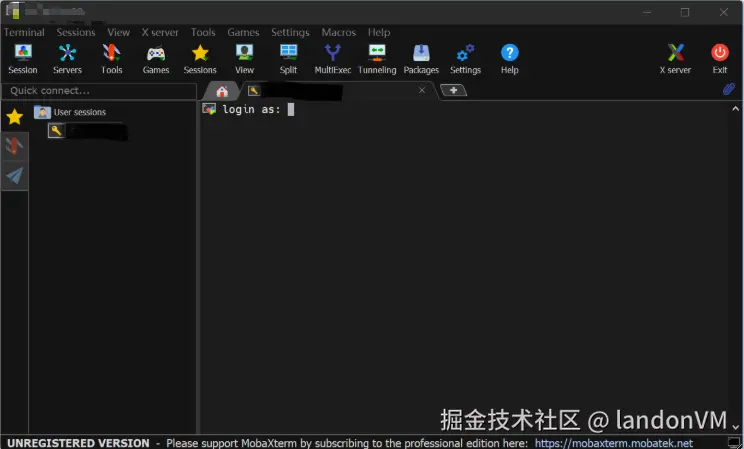Screen dimensions: 744x449
Task: Open the Help menu in menu bar
Action: click(379, 32)
